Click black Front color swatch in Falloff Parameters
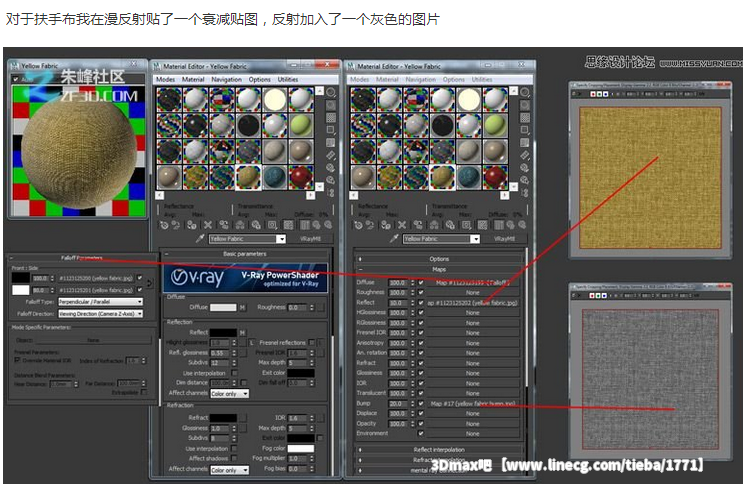743x484 pixels. pos(20,278)
